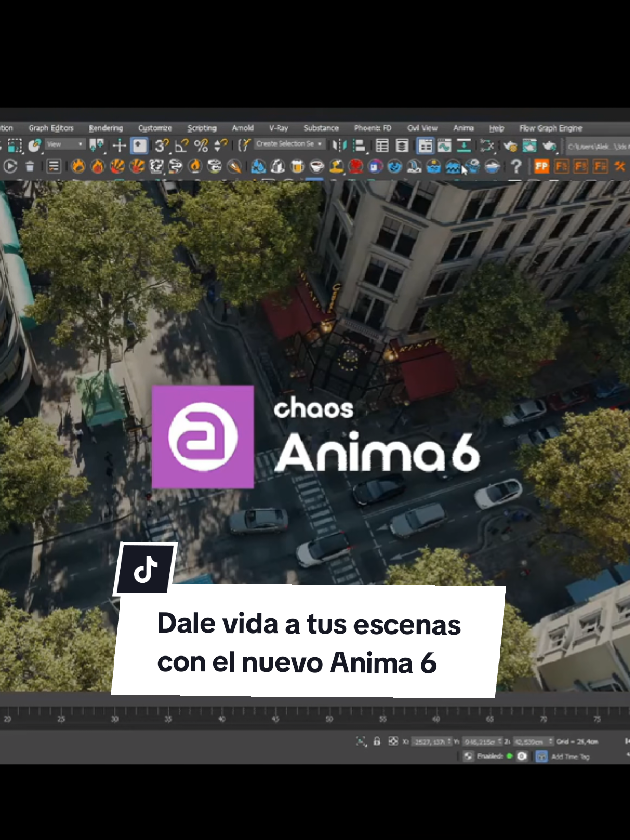Expand the View reference coordinate dropdown
The height and width of the screenshot is (840, 630).
pos(64,145)
